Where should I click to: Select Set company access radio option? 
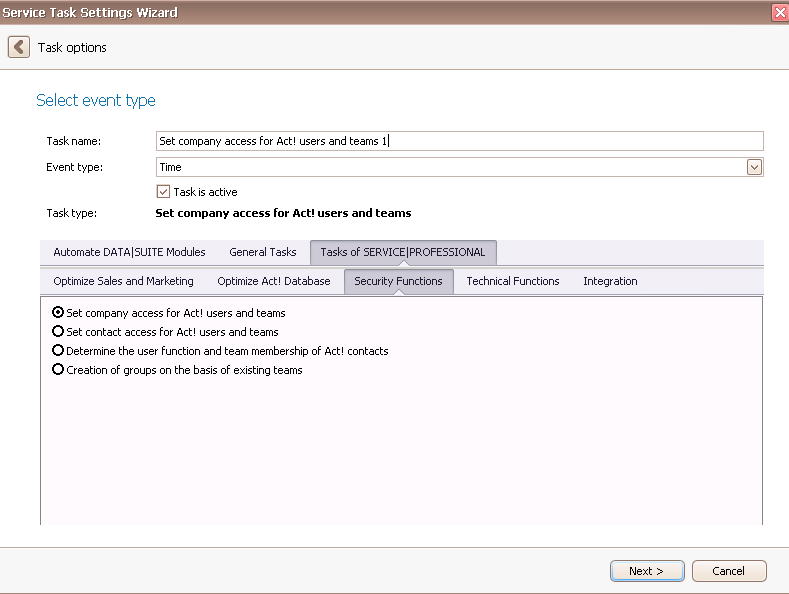pyautogui.click(x=58, y=313)
